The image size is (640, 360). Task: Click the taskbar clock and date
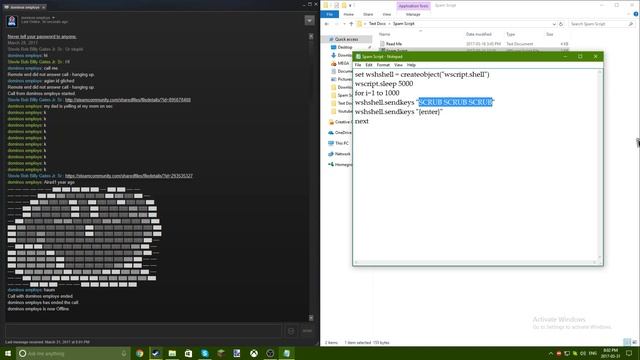(x=611, y=353)
